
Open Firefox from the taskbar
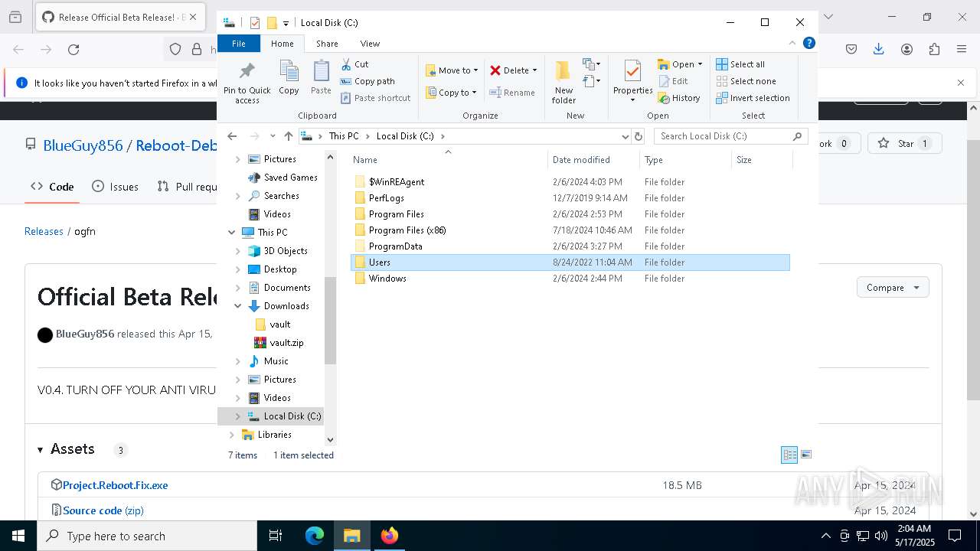coord(390,536)
